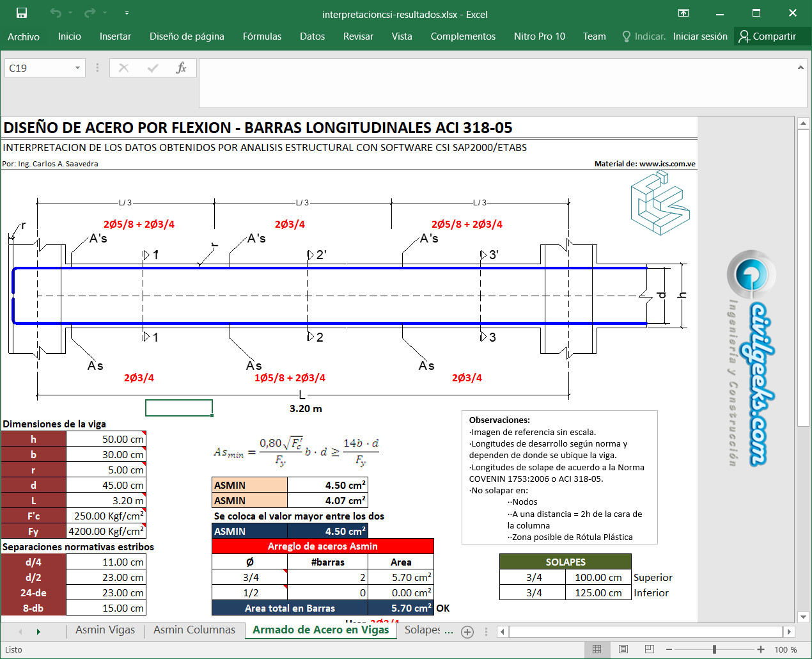Click Iniciar sesión link
The width and height of the screenshot is (812, 659).
700,36
